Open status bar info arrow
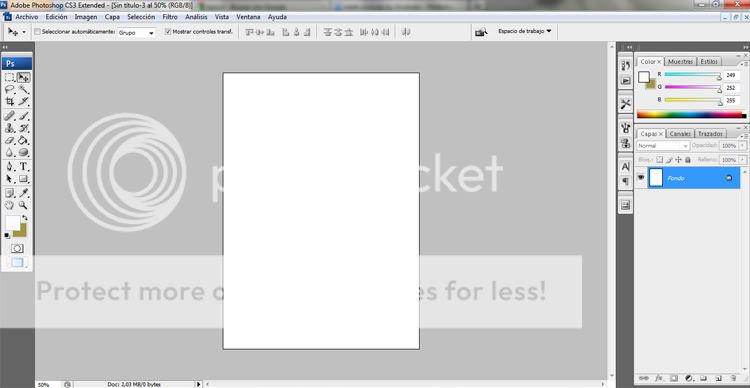 pos(199,384)
